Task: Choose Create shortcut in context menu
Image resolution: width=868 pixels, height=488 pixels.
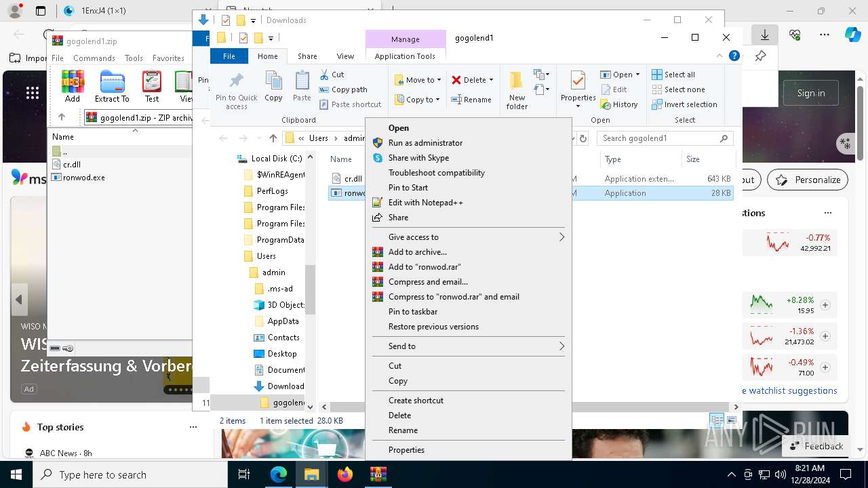Action: [416, 401]
